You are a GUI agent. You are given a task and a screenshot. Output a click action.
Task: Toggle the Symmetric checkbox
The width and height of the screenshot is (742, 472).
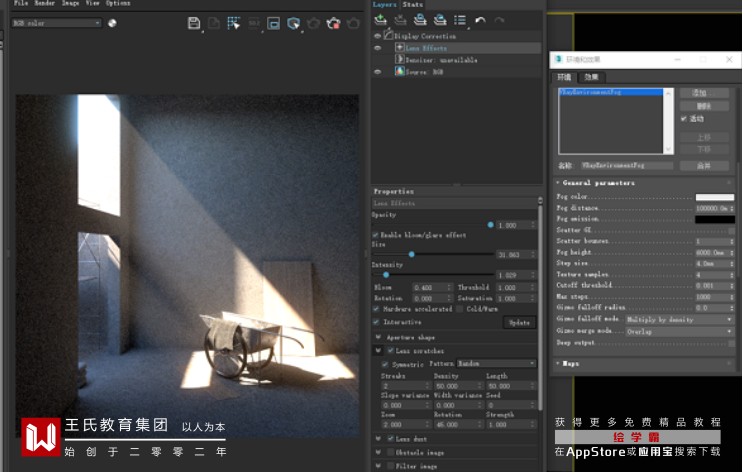(x=385, y=364)
